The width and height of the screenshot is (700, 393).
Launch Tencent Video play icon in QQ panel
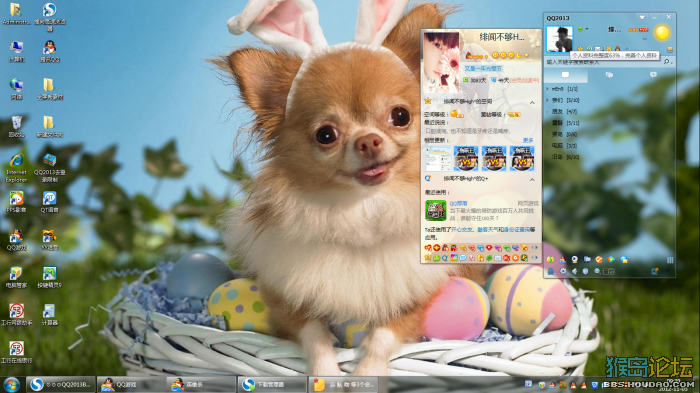click(611, 260)
